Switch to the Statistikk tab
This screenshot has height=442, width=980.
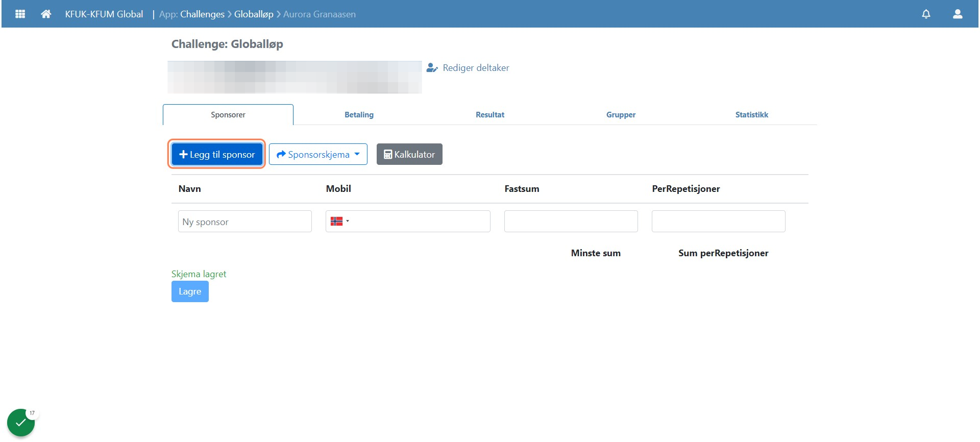(x=751, y=115)
